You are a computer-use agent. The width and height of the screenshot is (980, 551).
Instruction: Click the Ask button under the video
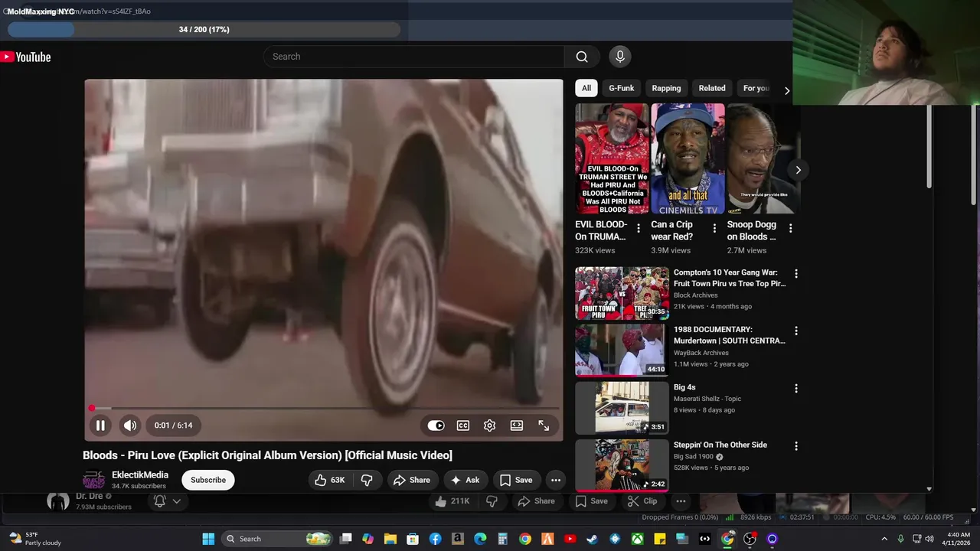coord(465,480)
